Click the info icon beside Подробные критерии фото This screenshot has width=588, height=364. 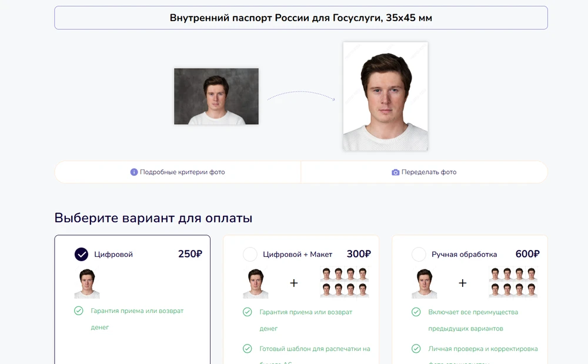click(134, 172)
